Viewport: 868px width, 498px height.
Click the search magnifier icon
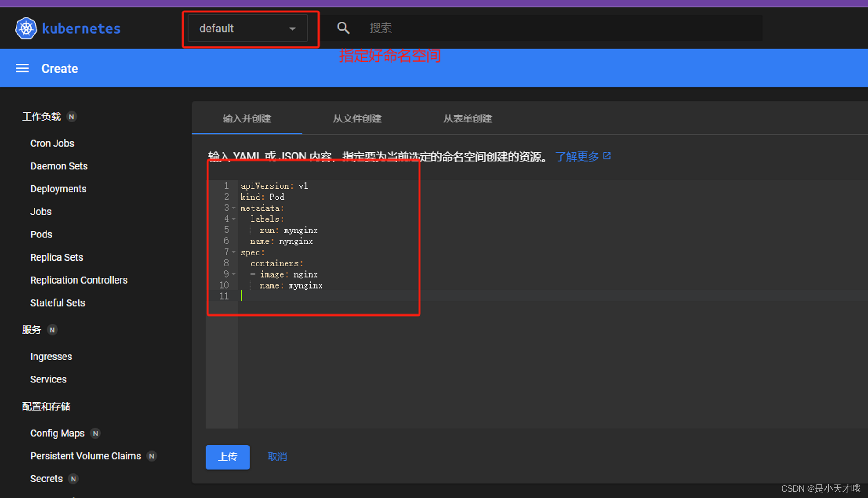pyautogui.click(x=343, y=28)
